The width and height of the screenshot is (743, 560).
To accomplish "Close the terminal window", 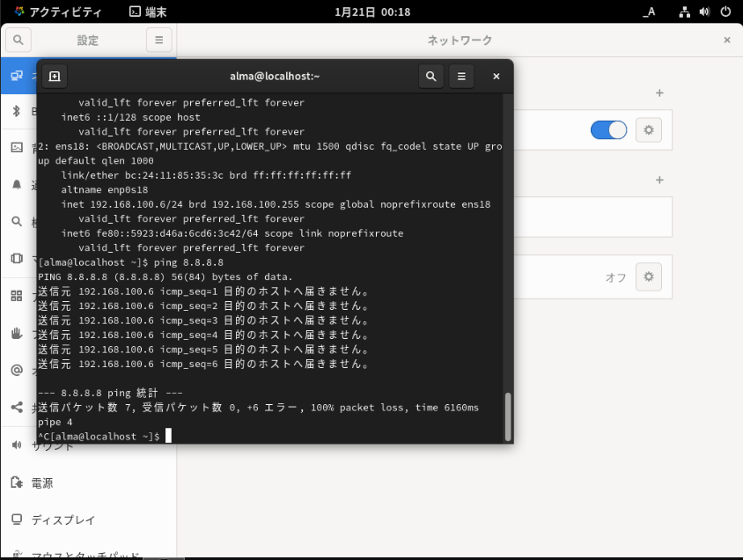I will pos(497,77).
